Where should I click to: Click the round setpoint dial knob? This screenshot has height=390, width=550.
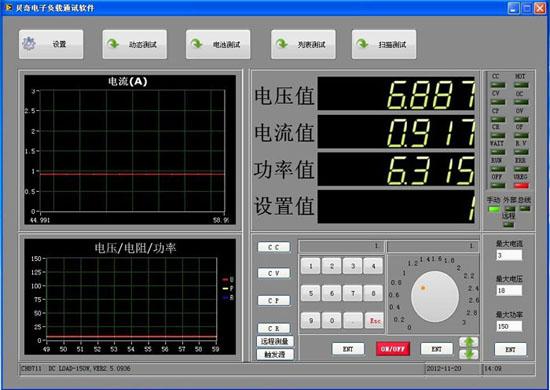coord(435,297)
